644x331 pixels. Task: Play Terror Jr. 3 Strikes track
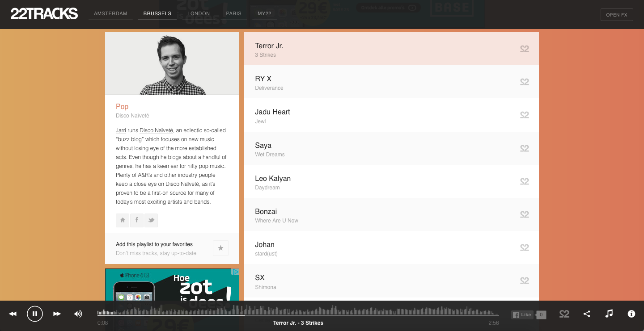click(x=391, y=49)
